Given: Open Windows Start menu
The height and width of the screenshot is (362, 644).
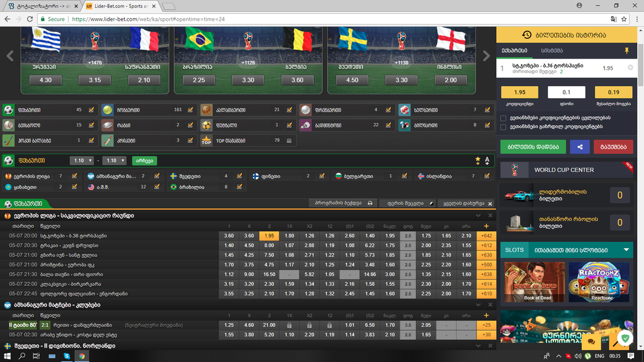Looking at the screenshot, I should click(x=7, y=356).
